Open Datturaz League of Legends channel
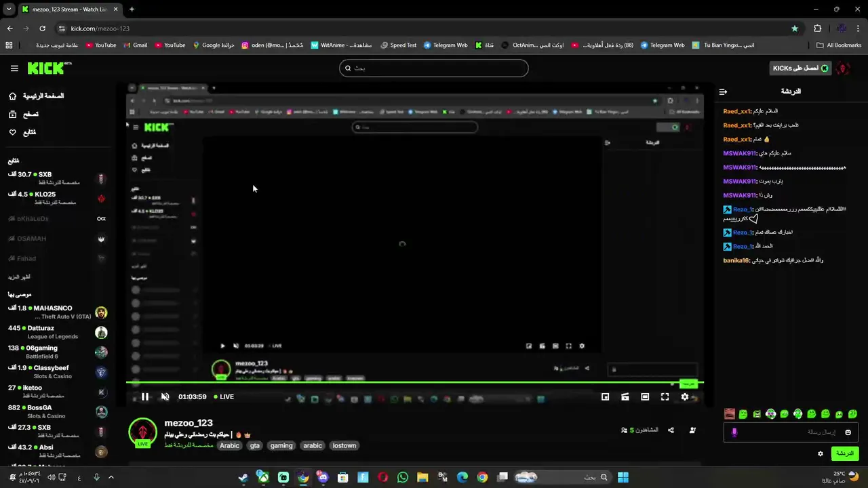 [x=58, y=332]
